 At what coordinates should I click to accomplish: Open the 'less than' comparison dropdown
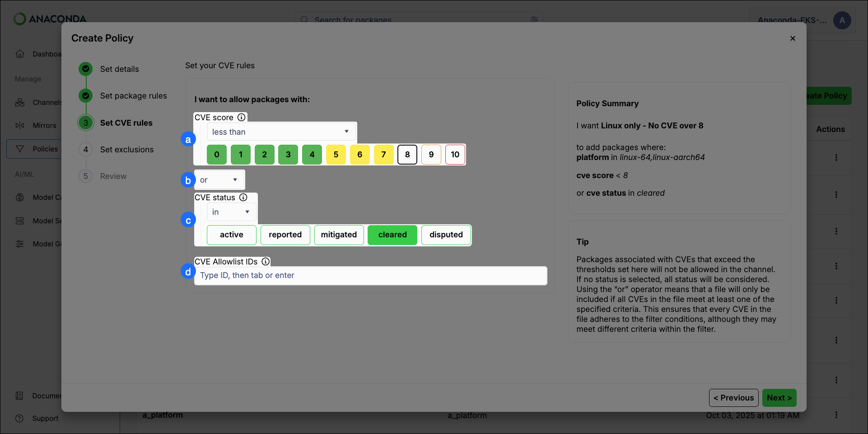(281, 132)
